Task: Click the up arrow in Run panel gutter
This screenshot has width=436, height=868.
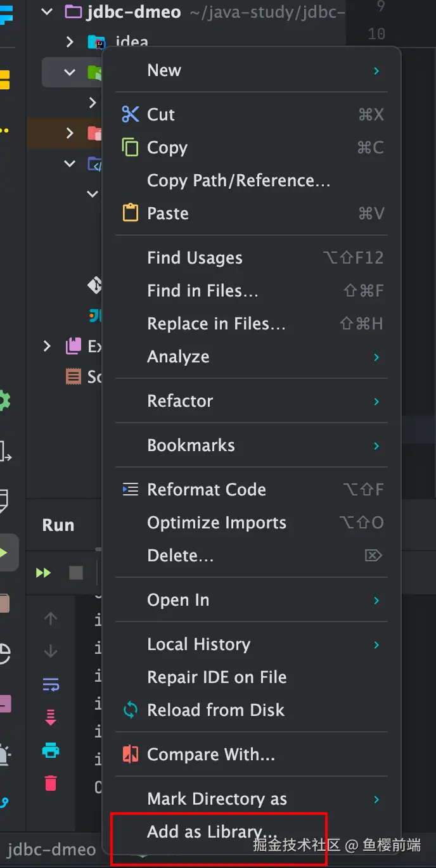Action: pos(51,619)
